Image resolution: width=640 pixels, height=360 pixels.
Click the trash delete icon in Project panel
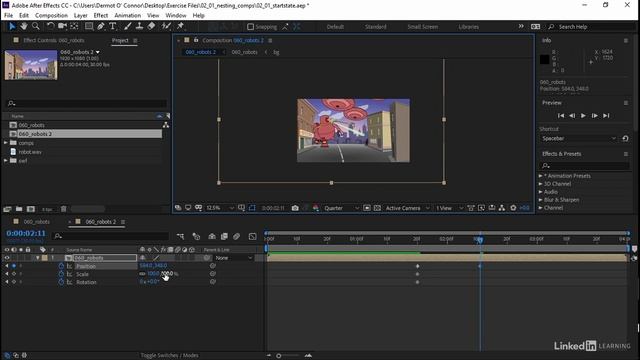click(63, 209)
